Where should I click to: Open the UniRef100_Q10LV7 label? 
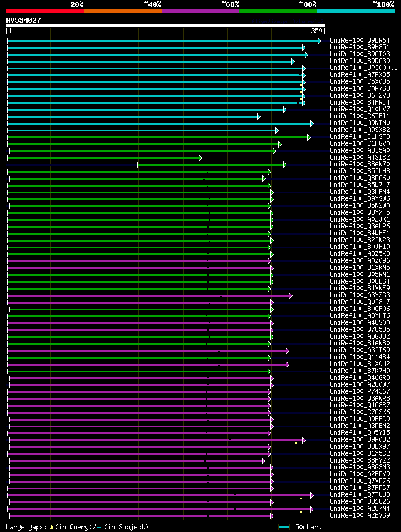coord(360,110)
